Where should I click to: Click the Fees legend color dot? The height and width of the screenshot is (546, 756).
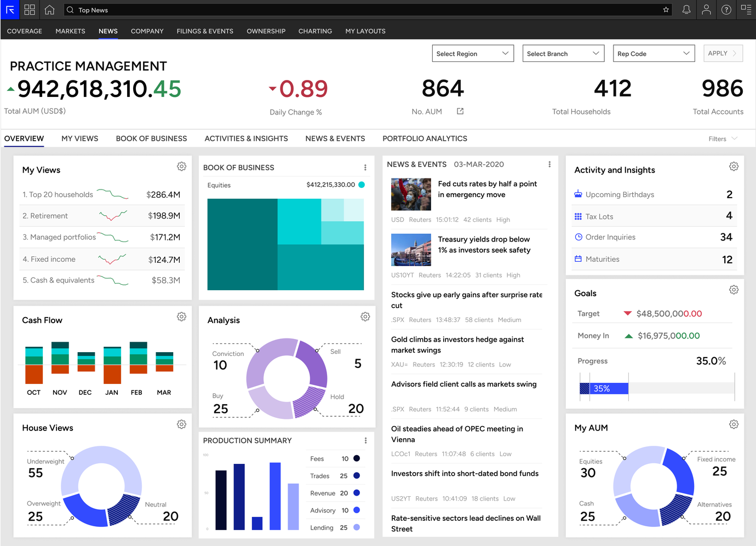click(357, 458)
